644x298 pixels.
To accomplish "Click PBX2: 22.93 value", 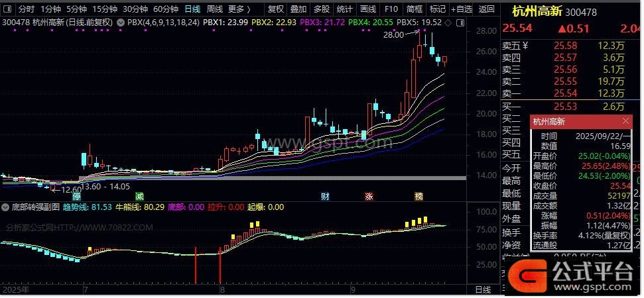I will [273, 23].
